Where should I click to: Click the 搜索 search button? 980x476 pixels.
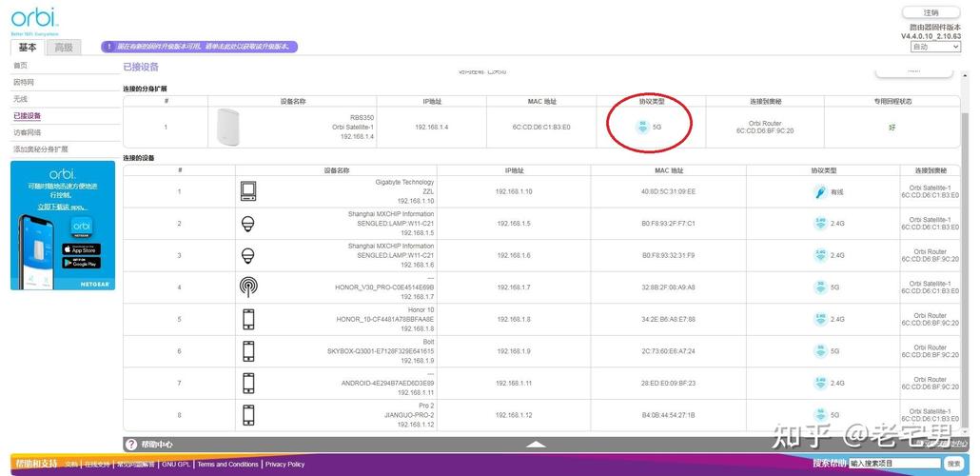pos(953,464)
